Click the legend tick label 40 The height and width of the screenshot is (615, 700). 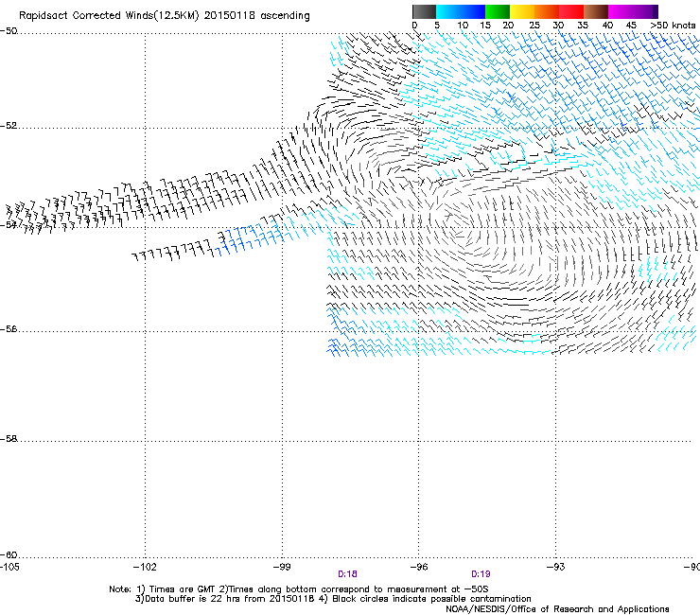tap(607, 26)
